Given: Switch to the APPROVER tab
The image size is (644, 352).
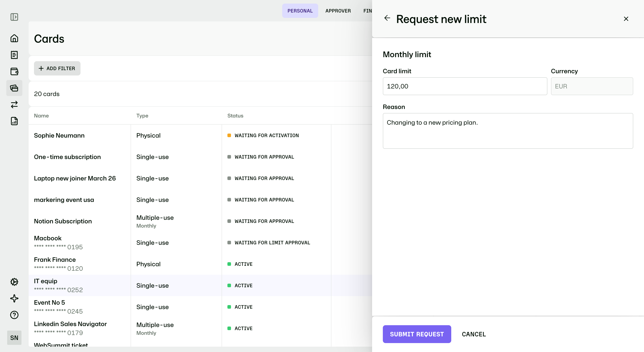Looking at the screenshot, I should [x=338, y=11].
